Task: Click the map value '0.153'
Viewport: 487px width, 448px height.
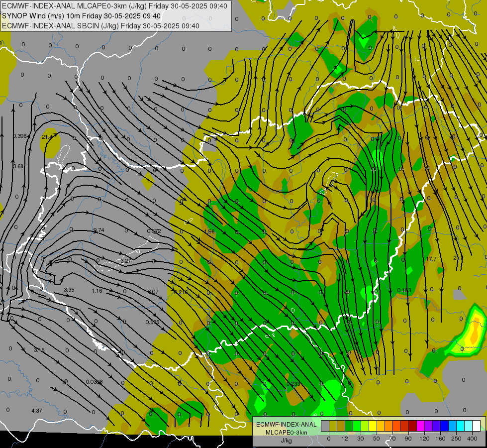Action: coord(404,290)
